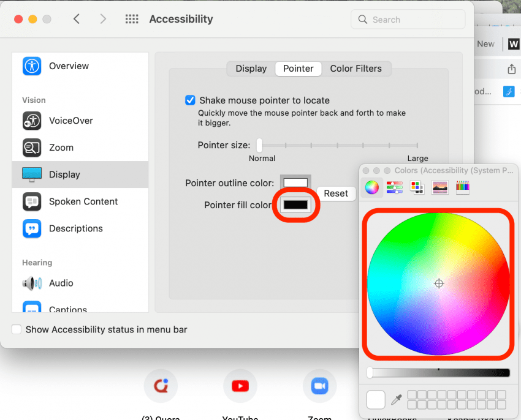Image resolution: width=521 pixels, height=420 pixels.
Task: Pick a color with the eyedropper tool
Action: pos(397,399)
